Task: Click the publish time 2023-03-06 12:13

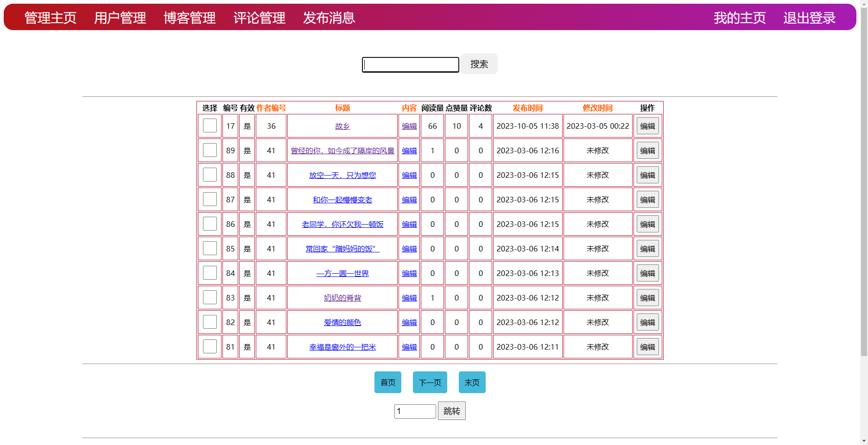Action: (x=527, y=273)
